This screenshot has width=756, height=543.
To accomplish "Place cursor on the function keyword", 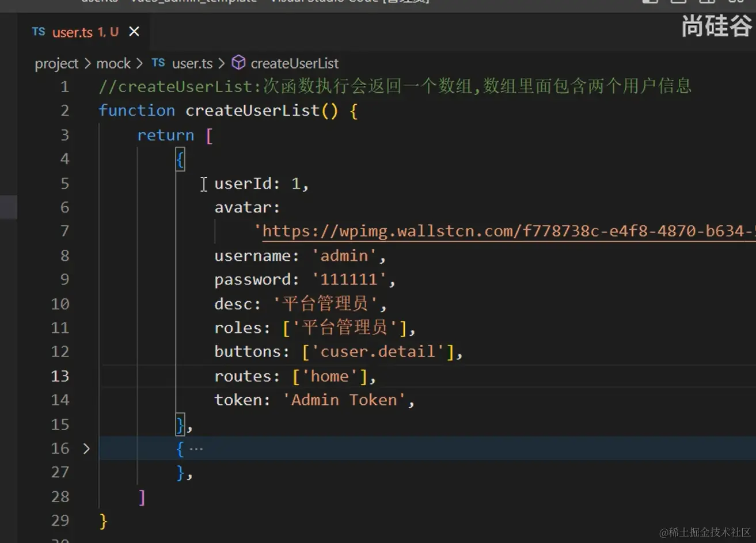I will tap(136, 111).
